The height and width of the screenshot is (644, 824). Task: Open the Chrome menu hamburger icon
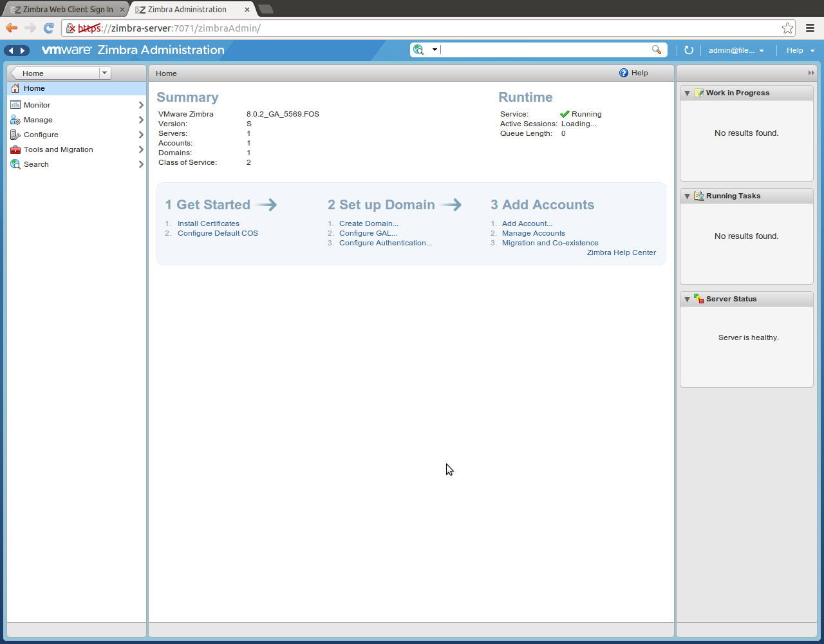[x=810, y=28]
